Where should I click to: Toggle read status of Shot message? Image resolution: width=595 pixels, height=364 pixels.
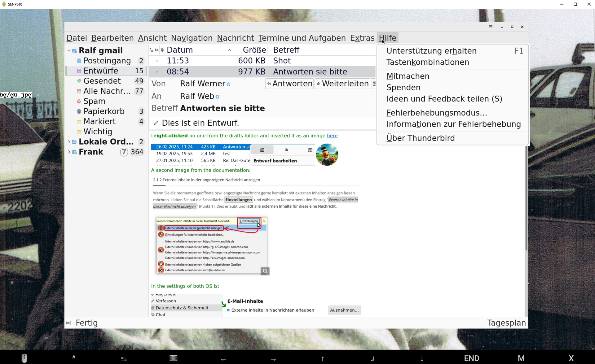coord(157,61)
